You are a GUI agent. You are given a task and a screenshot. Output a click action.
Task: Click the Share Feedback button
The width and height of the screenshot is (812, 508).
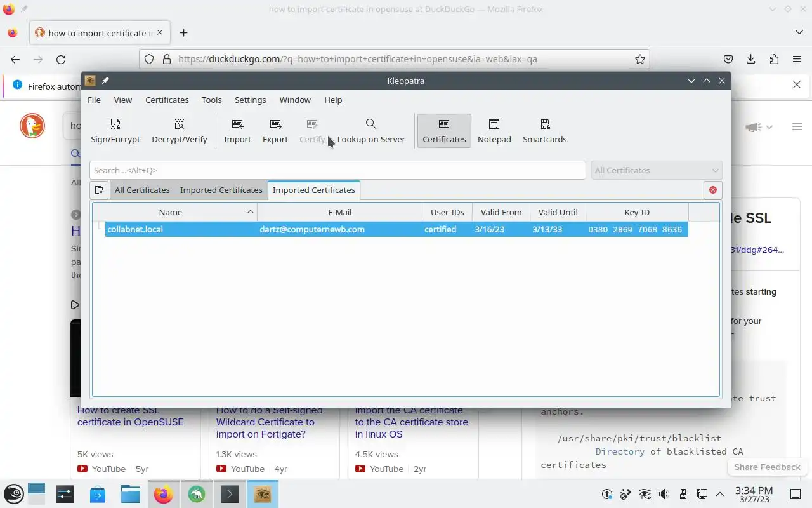[x=767, y=467]
